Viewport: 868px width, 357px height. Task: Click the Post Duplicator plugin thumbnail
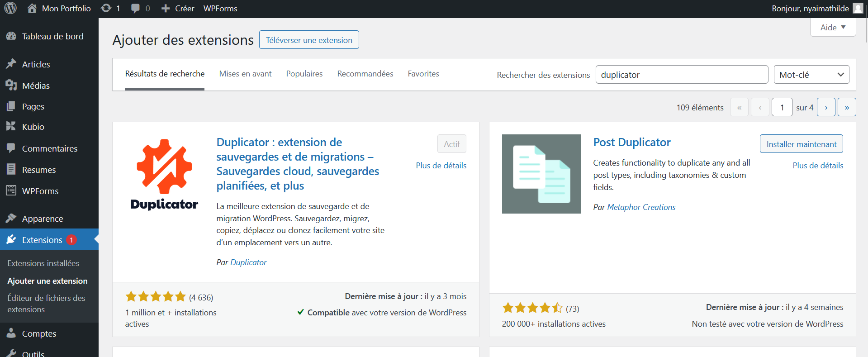click(x=541, y=174)
